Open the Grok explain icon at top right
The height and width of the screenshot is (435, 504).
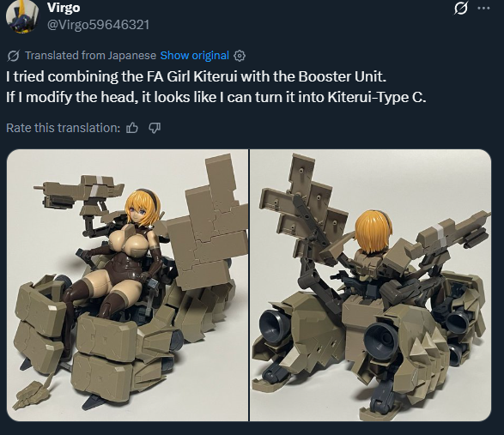460,8
